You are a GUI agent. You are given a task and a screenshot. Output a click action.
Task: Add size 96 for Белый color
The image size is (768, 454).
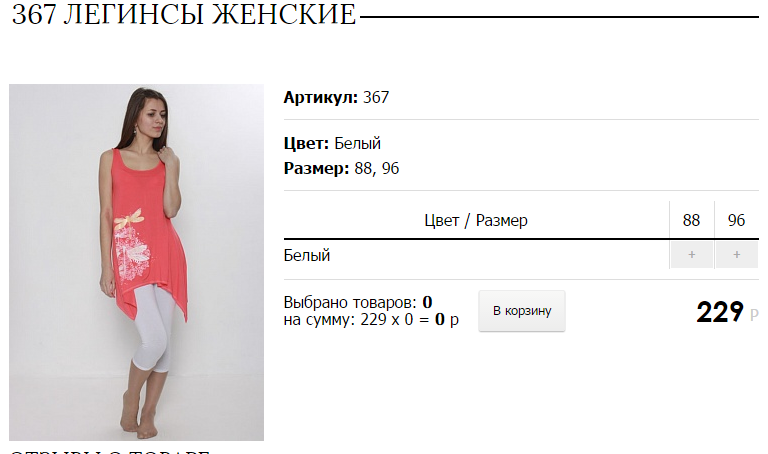click(737, 255)
